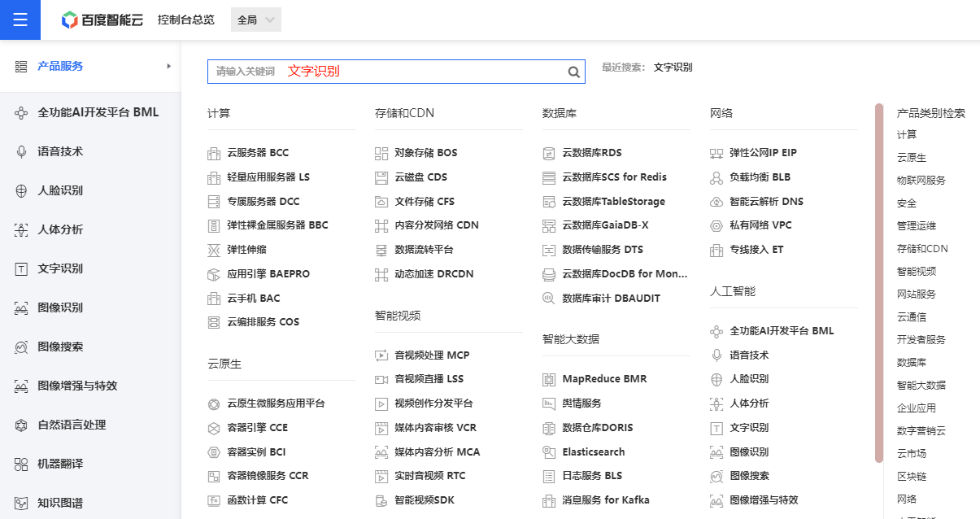Click the 自然语言处理 icon in sidebar
Image resolution: width=980 pixels, height=519 pixels.
coord(22,425)
